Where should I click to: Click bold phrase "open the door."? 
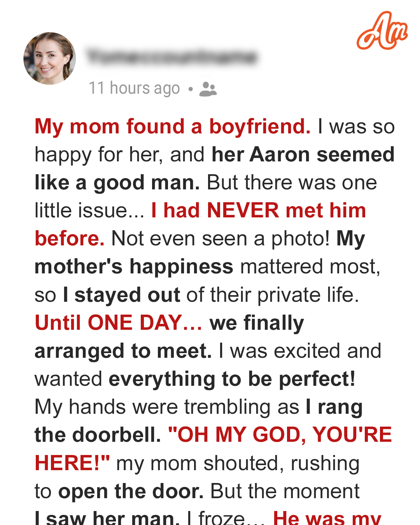[x=131, y=491]
